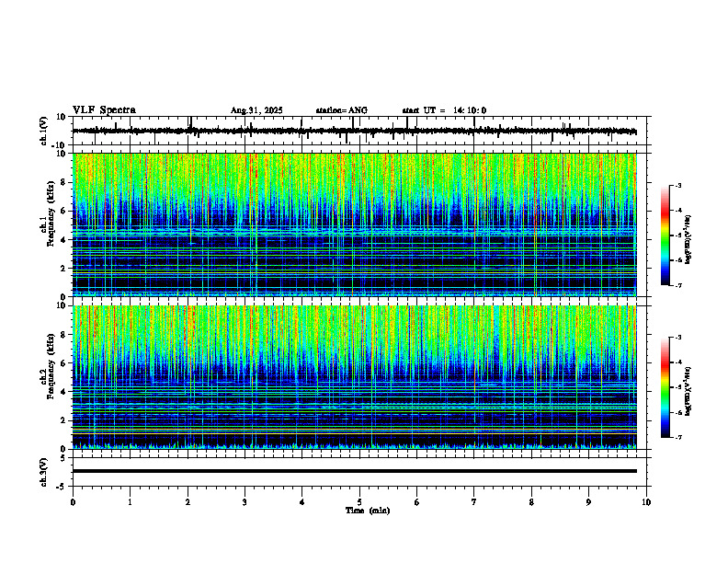This screenshot has width=728, height=563.
Task: Click the time axis tick label 7
Action: [x=474, y=502]
